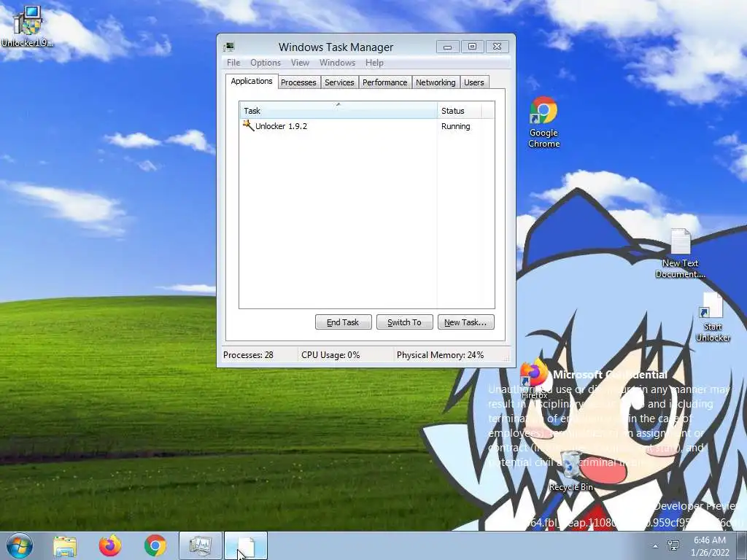Screen dimensions: 747x560
Task: Open the Firefox desktop shortcut
Action: click(x=534, y=378)
